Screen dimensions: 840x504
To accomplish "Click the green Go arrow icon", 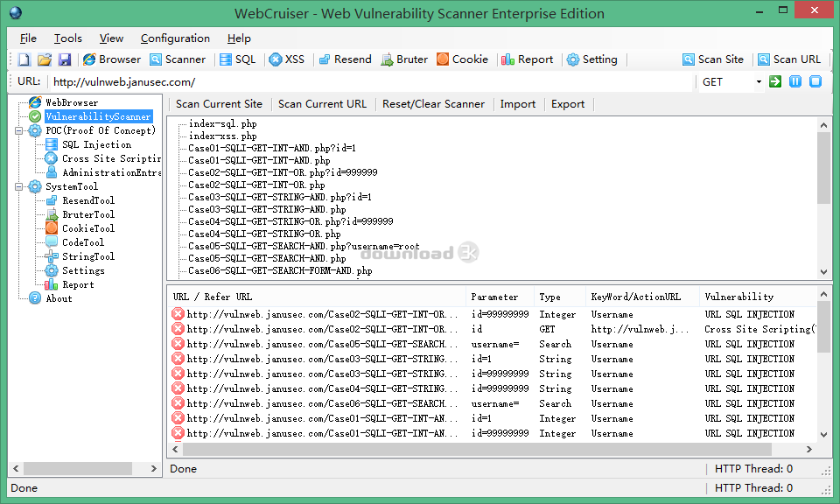I will click(x=775, y=81).
